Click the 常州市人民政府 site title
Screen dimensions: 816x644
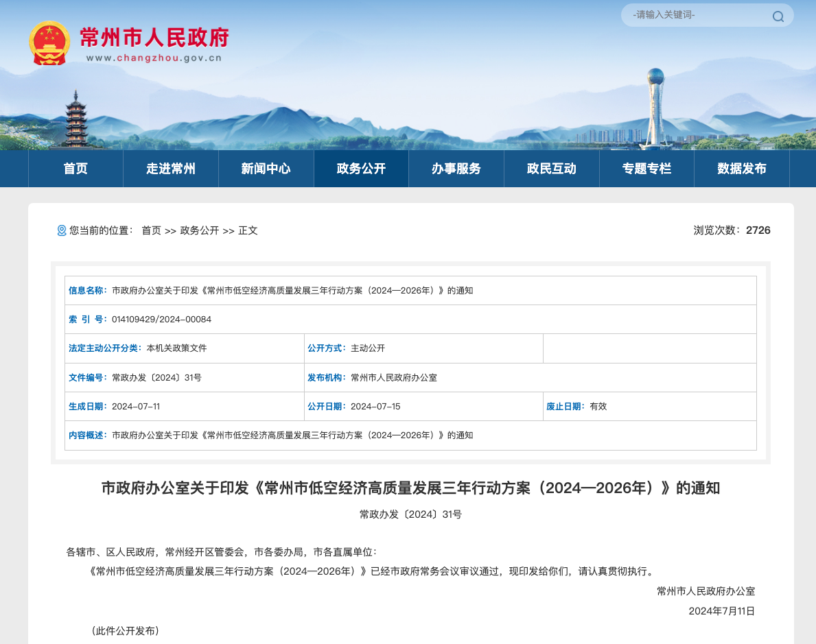pyautogui.click(x=154, y=36)
